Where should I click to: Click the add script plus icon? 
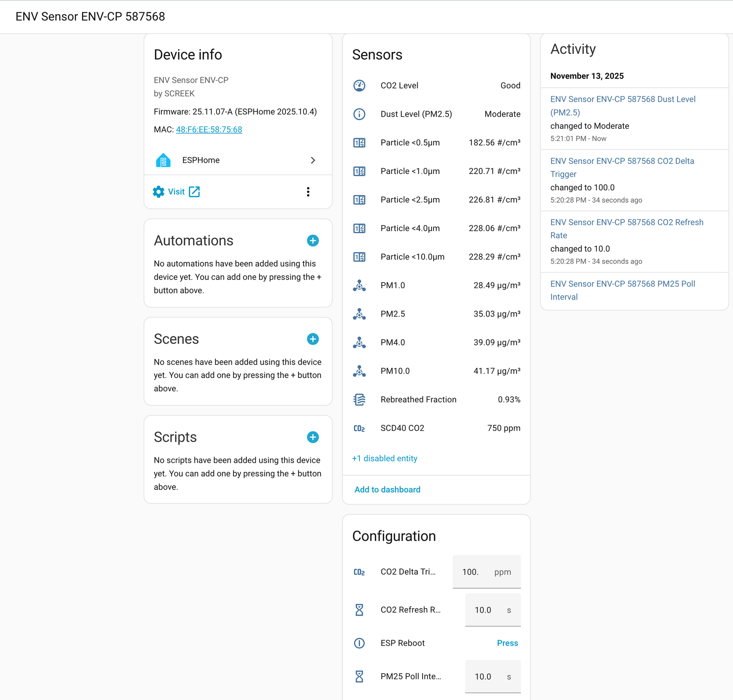click(313, 437)
